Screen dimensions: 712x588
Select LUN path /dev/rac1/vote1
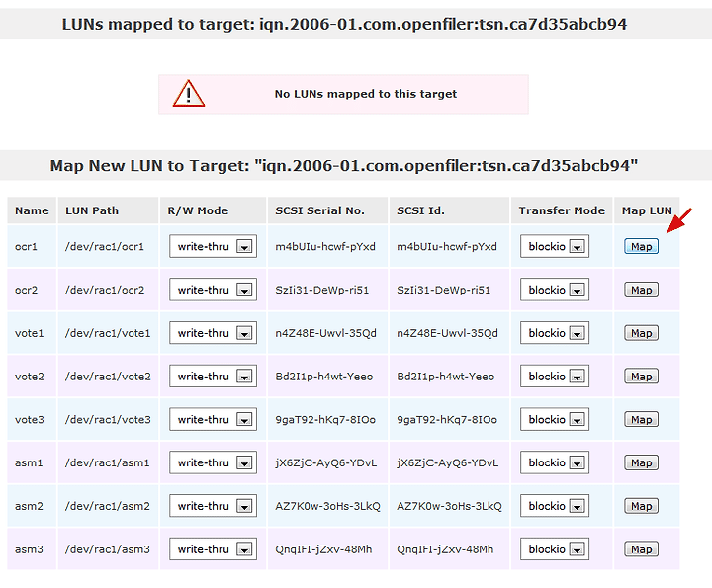108,333
